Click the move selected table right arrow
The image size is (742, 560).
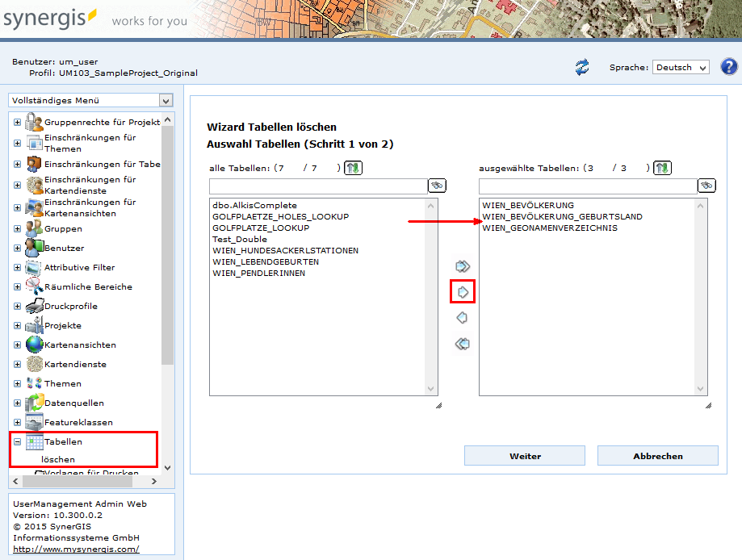click(463, 291)
